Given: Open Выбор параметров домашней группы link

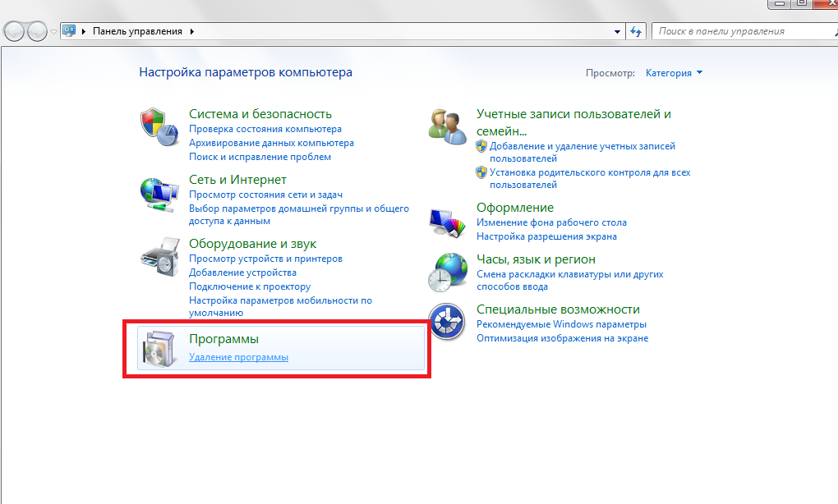Looking at the screenshot, I should pos(299,214).
